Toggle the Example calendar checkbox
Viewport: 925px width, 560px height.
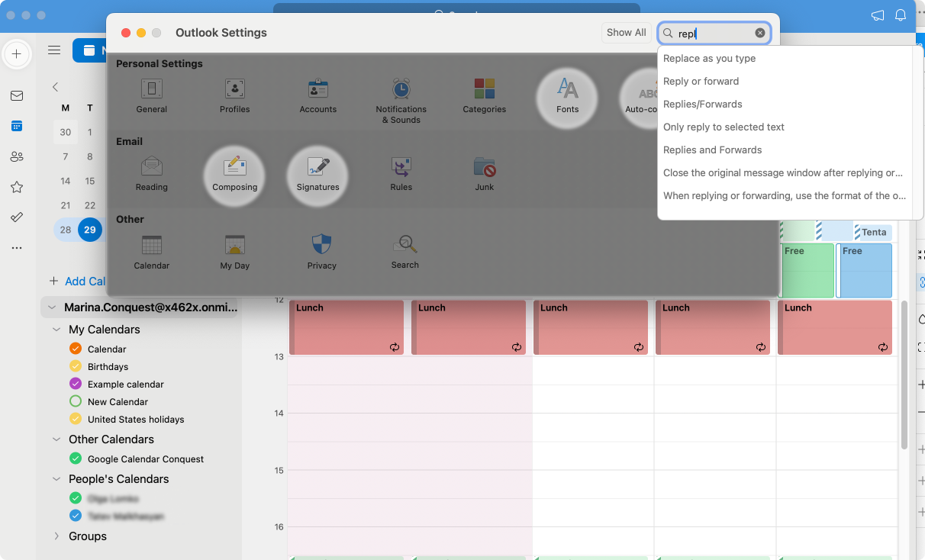point(75,384)
